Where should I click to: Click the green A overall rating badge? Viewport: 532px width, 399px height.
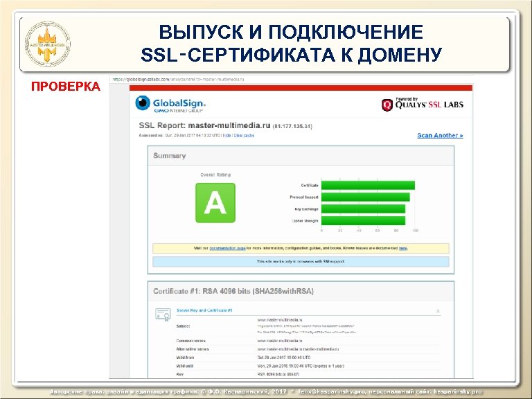pos(215,203)
